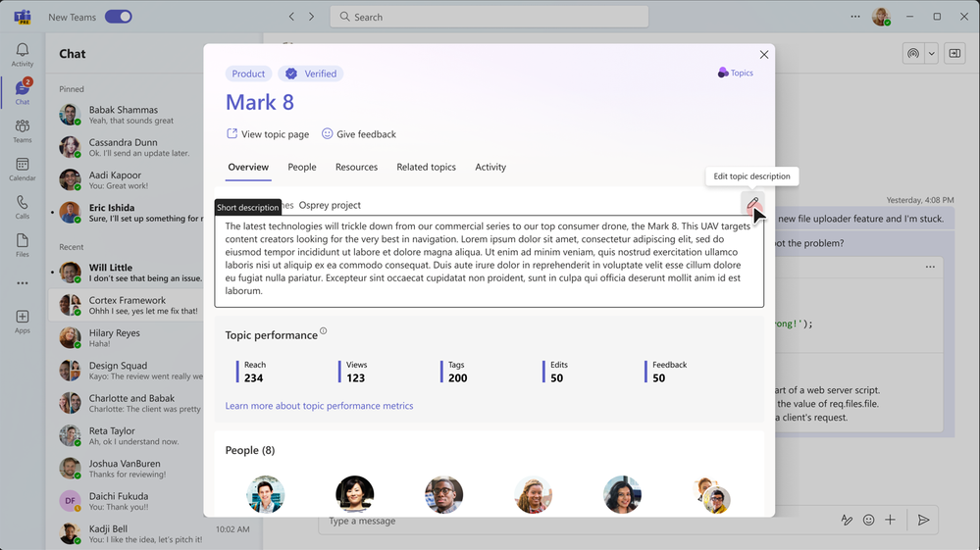Click Osprey project alternate name
980x550 pixels.
[x=330, y=205]
